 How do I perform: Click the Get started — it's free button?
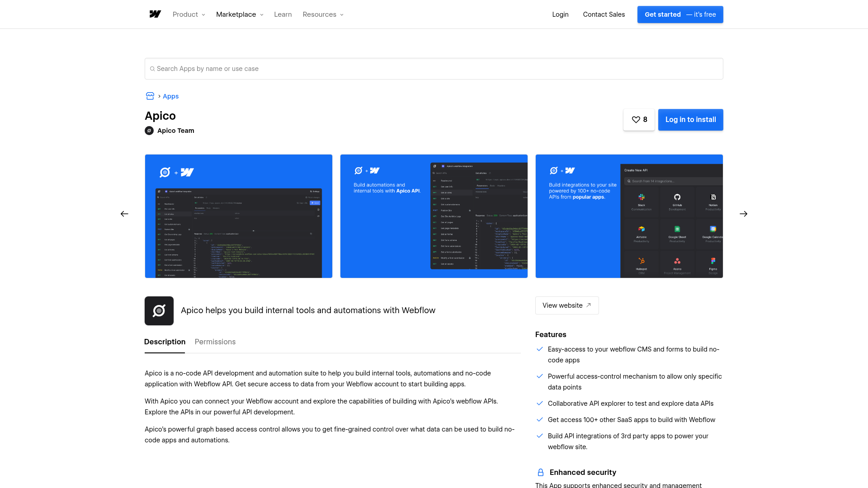pos(680,14)
